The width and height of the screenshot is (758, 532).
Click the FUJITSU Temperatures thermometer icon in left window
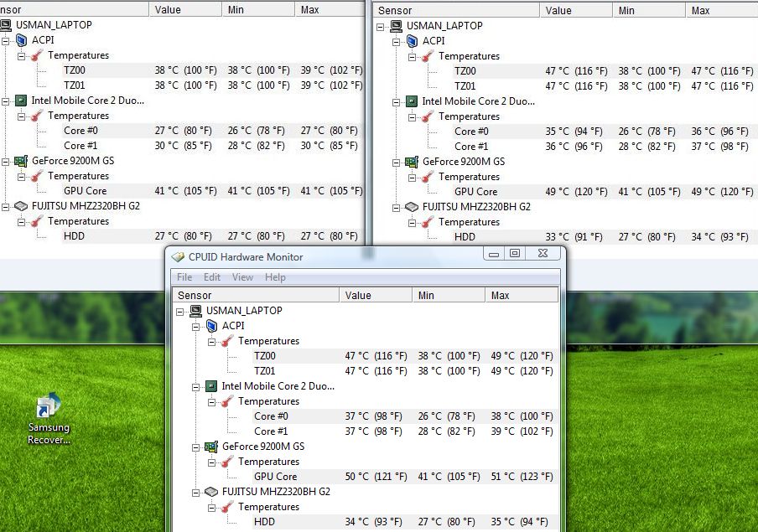(x=37, y=221)
